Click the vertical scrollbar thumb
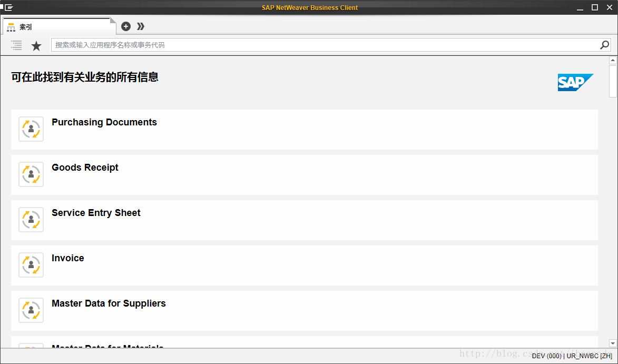Screen dimensions: 618x364 click(x=613, y=81)
